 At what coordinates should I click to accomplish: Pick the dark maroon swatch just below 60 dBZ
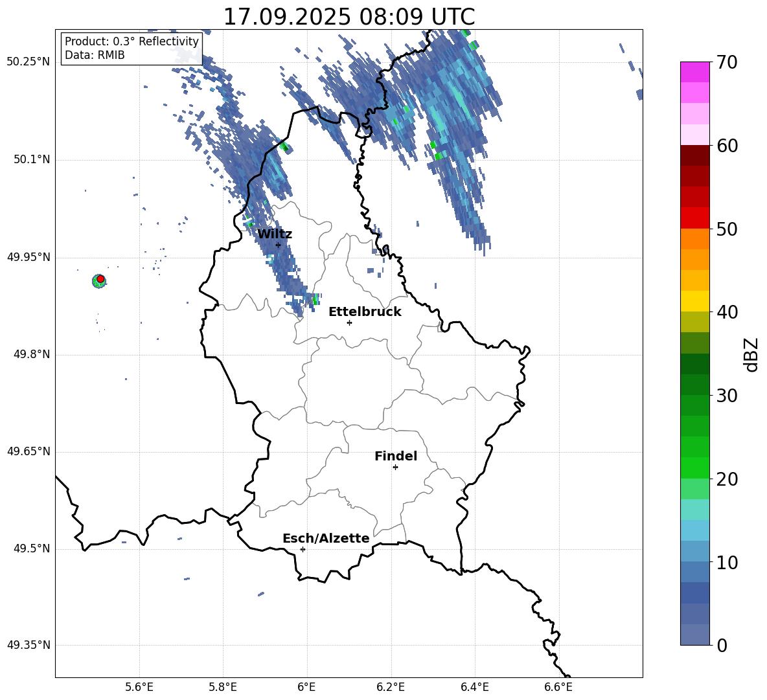[x=694, y=155]
